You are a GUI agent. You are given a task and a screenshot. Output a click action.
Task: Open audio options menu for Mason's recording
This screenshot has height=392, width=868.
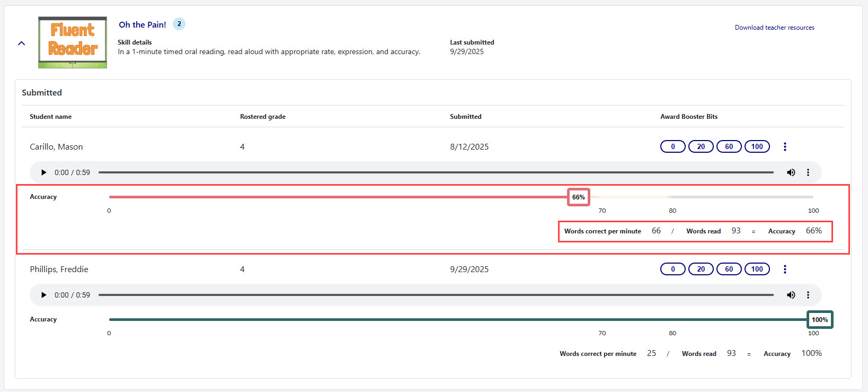808,172
